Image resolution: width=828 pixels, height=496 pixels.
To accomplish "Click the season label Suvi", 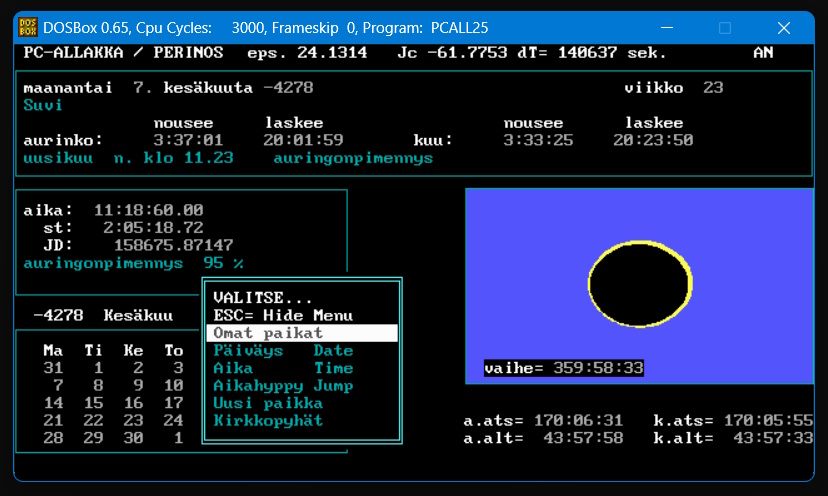I will tap(43, 105).
